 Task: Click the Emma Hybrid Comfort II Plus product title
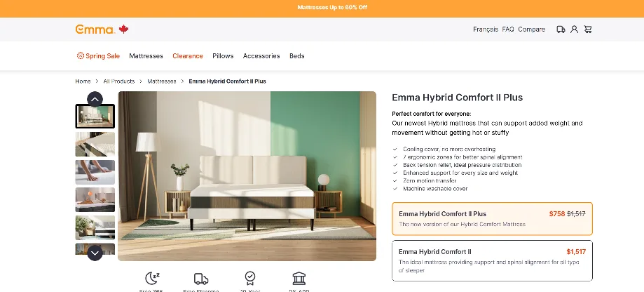[x=457, y=98]
